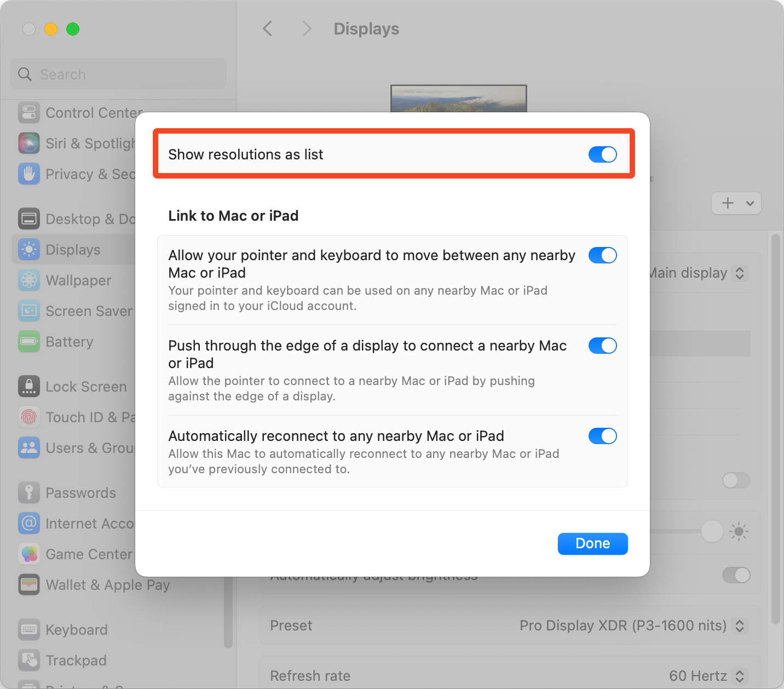Open Siri & Spotlight via its icon
This screenshot has width=784, height=689.
(29, 143)
